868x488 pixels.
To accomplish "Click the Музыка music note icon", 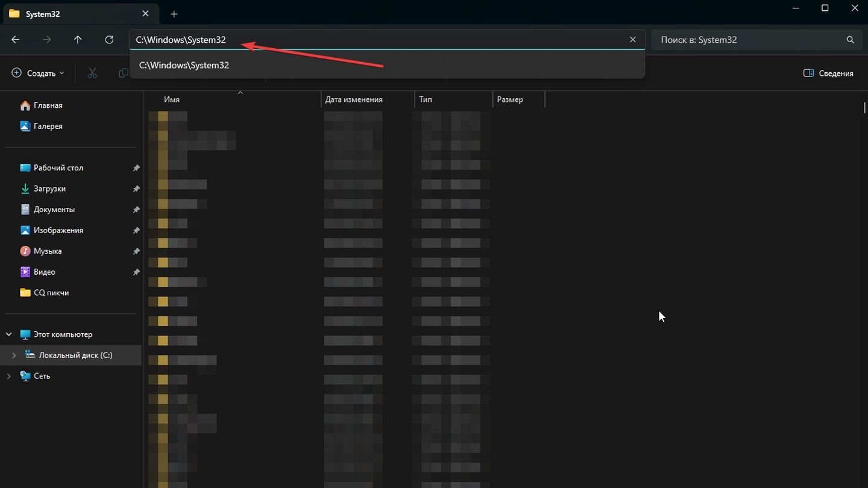I will pyautogui.click(x=25, y=251).
